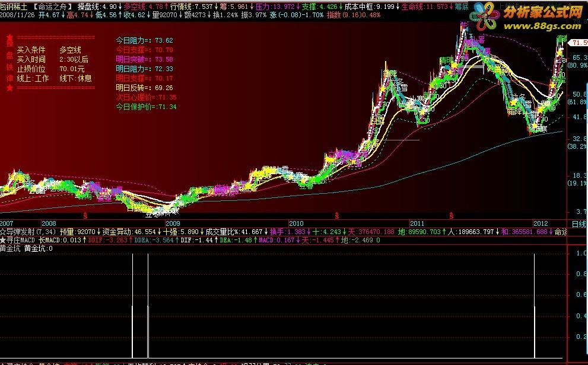Click the high price 高4.74
This screenshot has height=365, width=588.
coord(80,15)
